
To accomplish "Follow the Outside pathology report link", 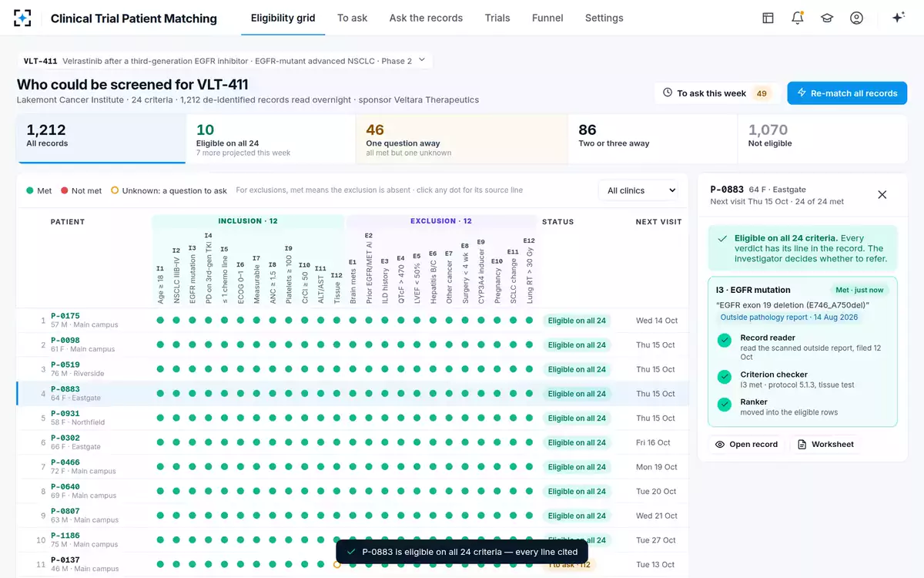I will 788,318.
